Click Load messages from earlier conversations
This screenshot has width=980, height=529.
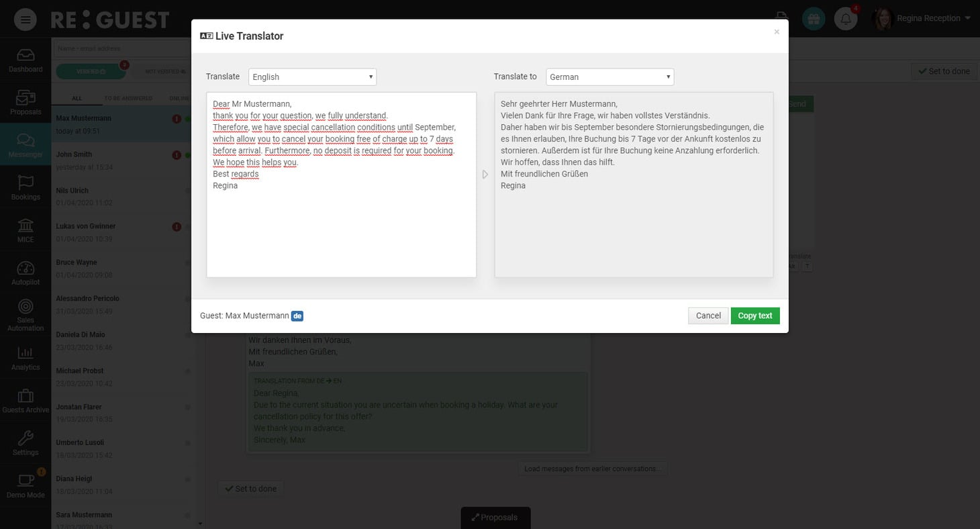(x=593, y=469)
